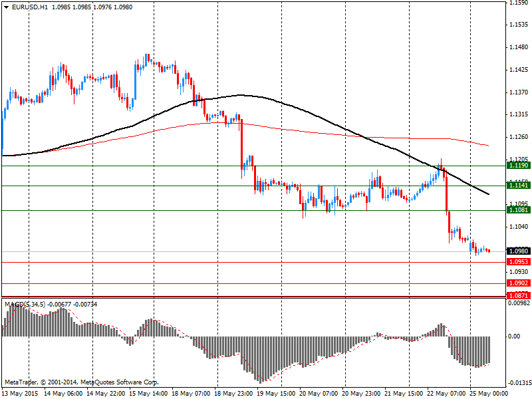532x399 pixels.
Task: Select the 1.0953 red level price label
Action: tap(519, 262)
